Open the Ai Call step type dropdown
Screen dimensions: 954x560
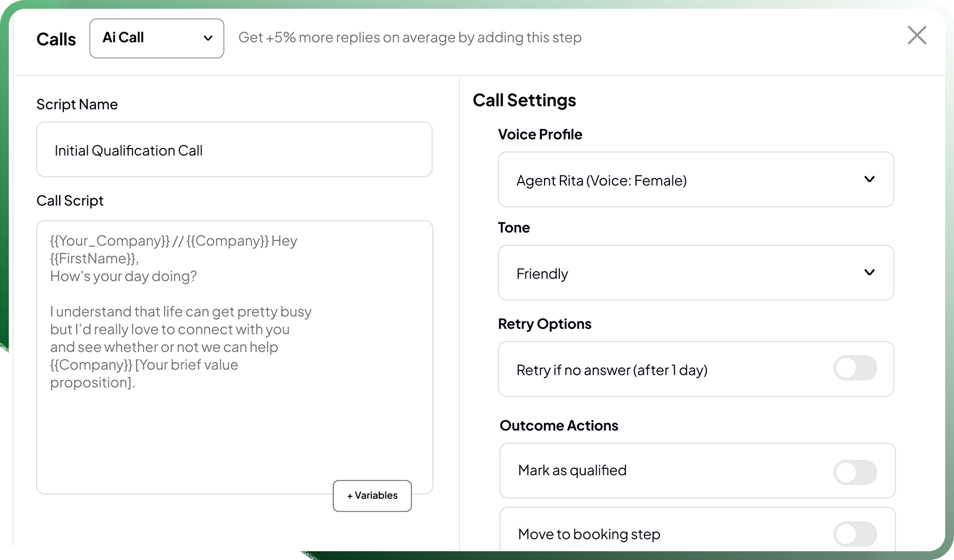(156, 39)
